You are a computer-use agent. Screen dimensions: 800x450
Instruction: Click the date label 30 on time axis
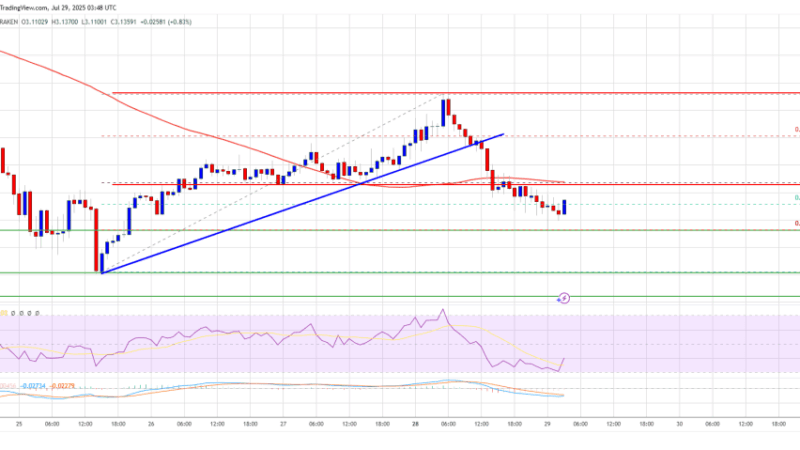pos(680,424)
